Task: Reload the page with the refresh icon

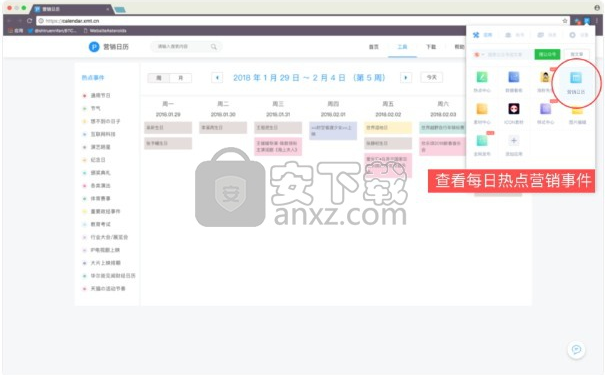Action: click(x=29, y=21)
